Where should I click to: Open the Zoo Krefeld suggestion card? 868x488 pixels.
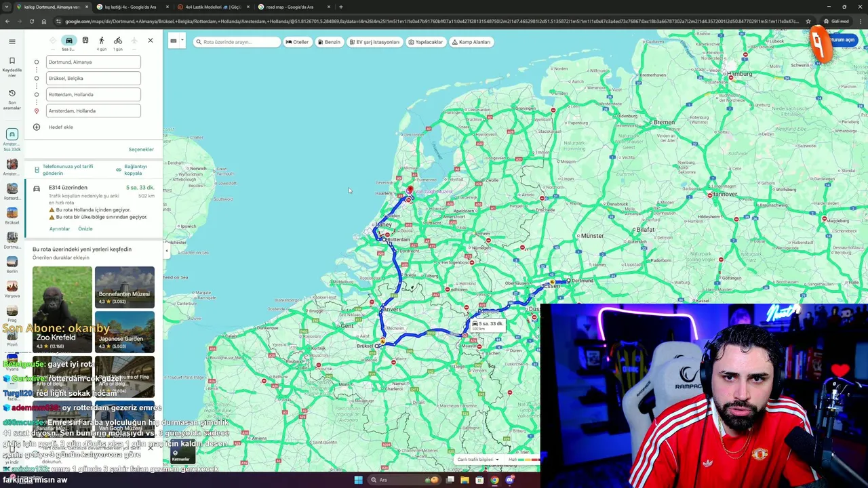[x=62, y=309]
